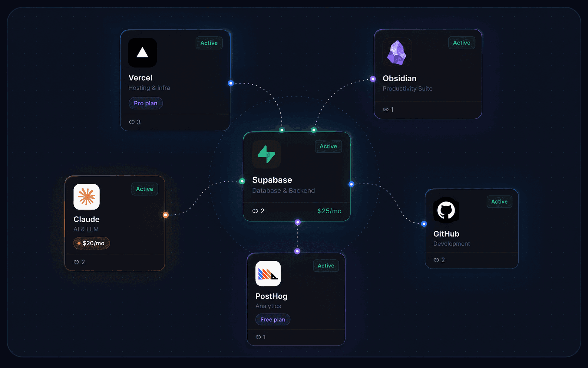This screenshot has width=588, height=368.
Task: Click the Active badge on Claude card
Action: 145,189
